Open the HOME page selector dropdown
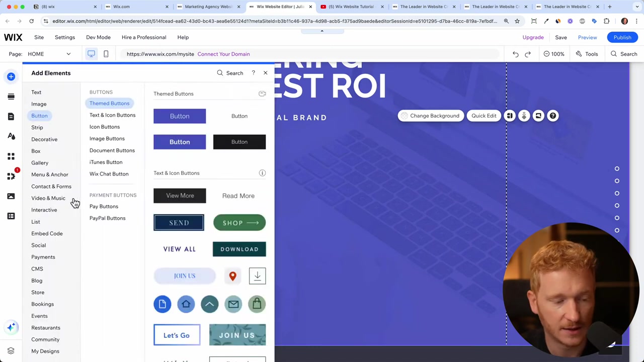The height and width of the screenshot is (362, 644). (x=49, y=54)
